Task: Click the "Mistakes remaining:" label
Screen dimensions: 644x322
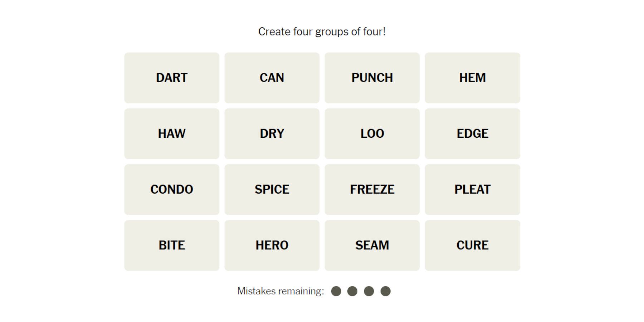Action: click(280, 291)
